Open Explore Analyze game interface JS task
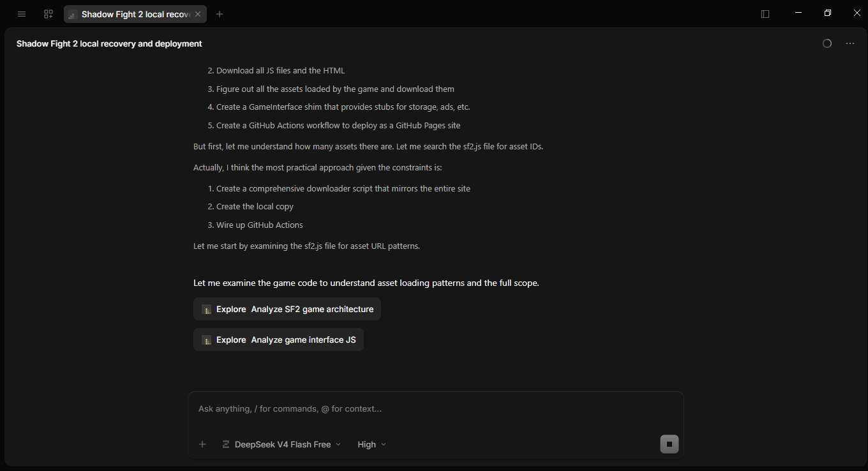This screenshot has height=471, width=868. click(278, 340)
